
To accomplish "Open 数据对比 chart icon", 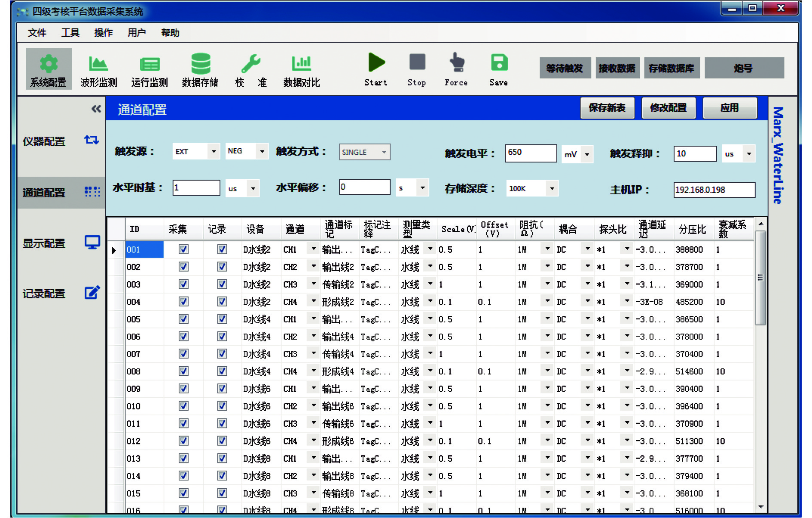I will 302,64.
